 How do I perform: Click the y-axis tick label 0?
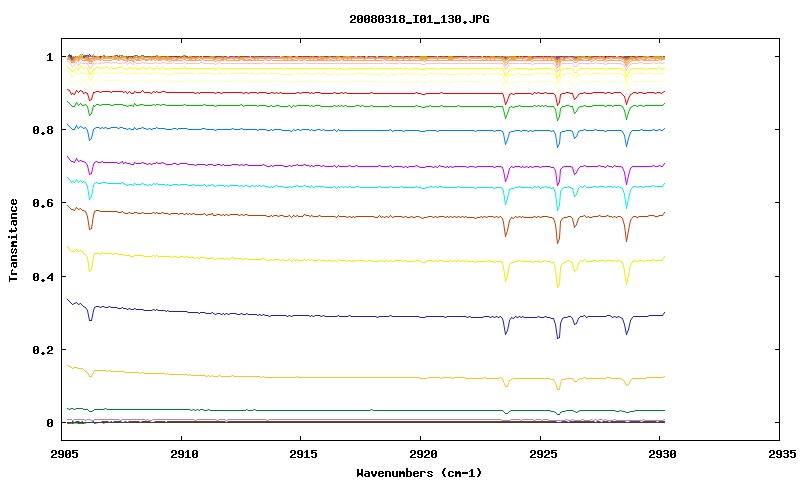50,423
